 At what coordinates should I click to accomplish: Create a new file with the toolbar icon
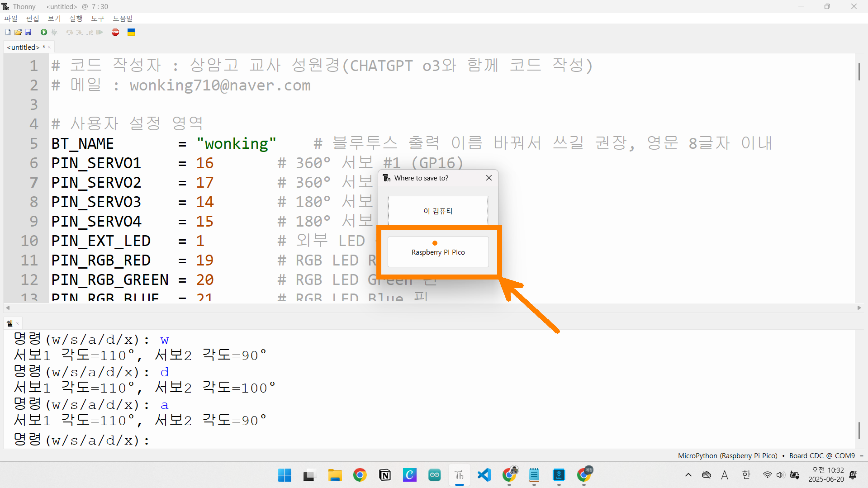coord(8,32)
